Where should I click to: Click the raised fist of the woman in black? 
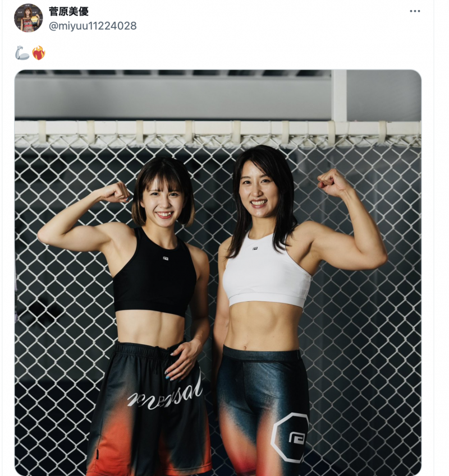coord(116,192)
